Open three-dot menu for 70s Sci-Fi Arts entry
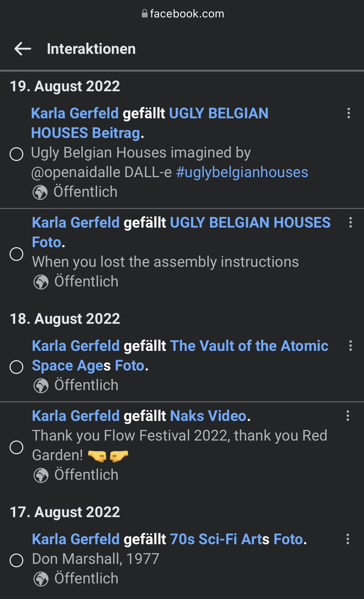Screen dimensions: 364x599 click(x=348, y=539)
